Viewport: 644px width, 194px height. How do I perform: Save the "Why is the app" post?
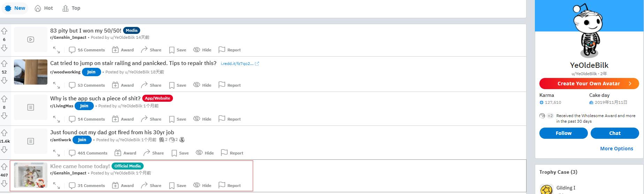pyautogui.click(x=177, y=119)
